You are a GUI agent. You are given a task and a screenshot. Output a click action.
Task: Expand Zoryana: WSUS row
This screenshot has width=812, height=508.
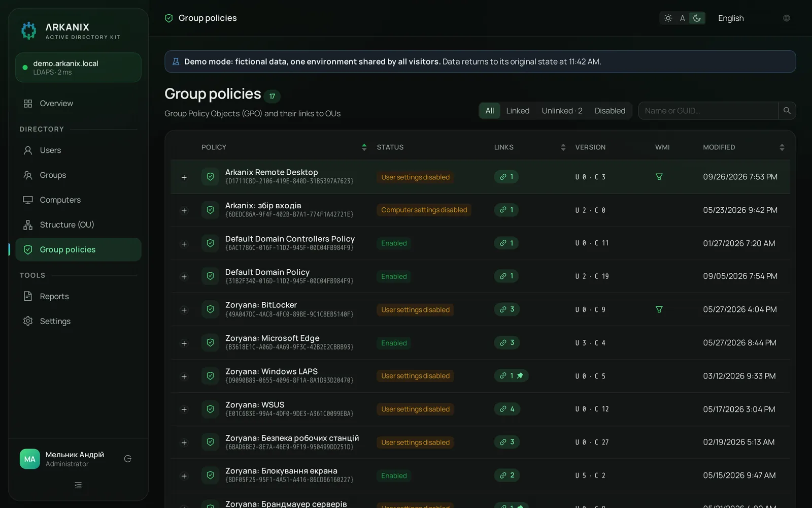184,409
